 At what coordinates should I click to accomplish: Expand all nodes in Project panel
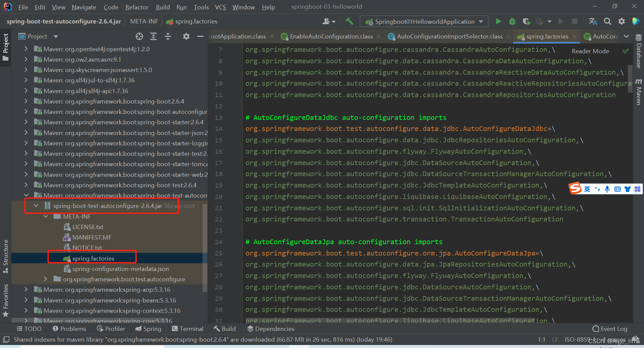pos(153,37)
